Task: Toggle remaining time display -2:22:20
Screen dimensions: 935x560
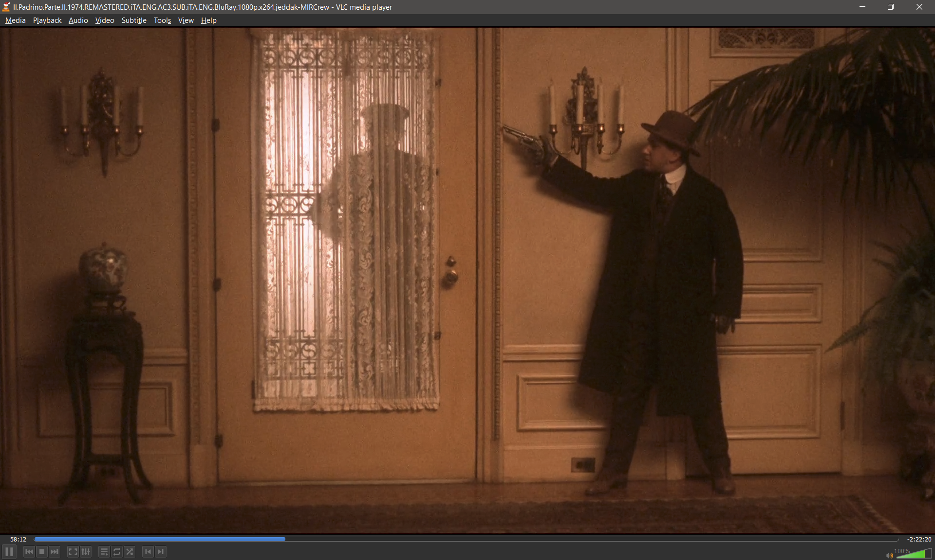Action: [x=918, y=539]
